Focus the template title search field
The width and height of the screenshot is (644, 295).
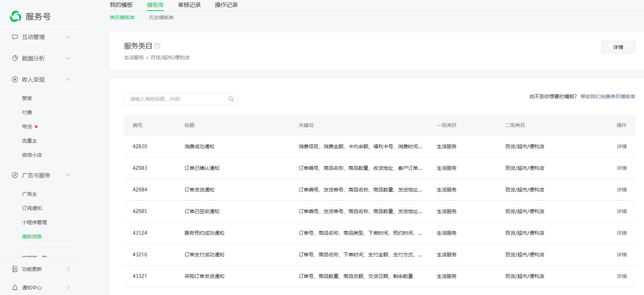[181, 99]
